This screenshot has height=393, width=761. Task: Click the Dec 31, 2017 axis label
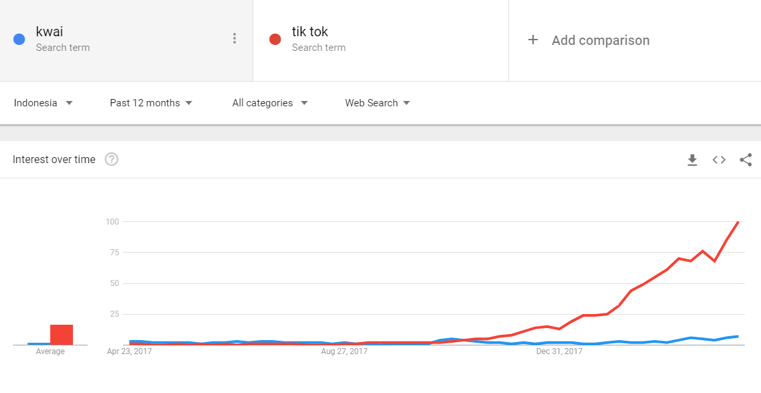[559, 351]
